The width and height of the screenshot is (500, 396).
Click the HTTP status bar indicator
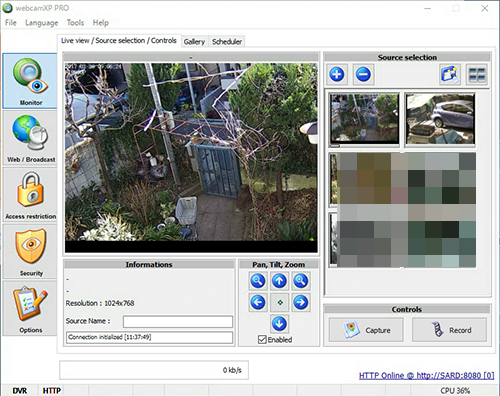click(x=52, y=391)
